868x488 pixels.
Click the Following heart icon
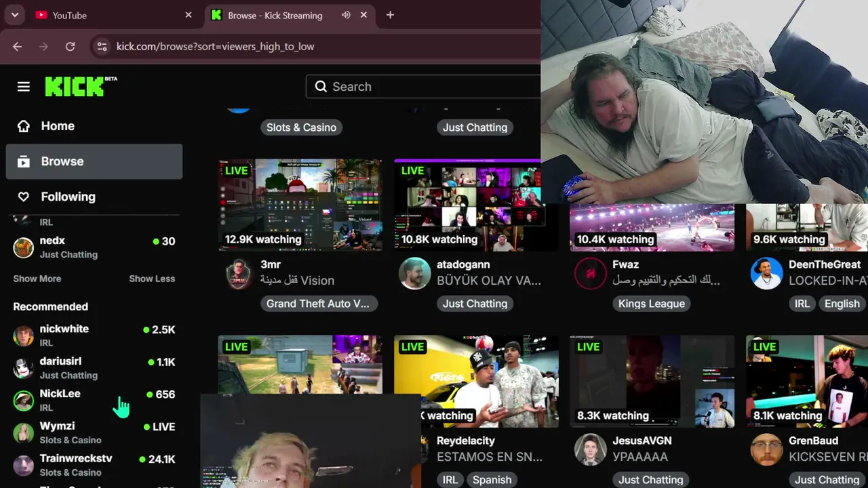(24, 197)
